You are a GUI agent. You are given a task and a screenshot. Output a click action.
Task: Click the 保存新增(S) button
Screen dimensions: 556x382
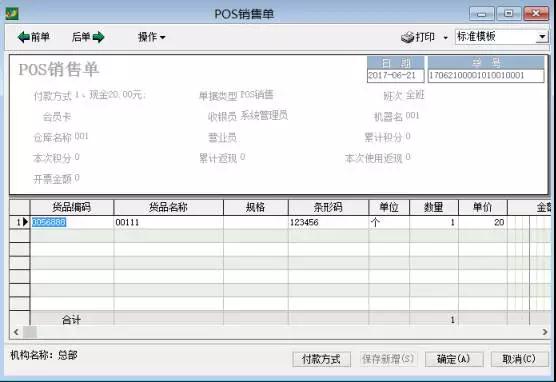pos(388,359)
